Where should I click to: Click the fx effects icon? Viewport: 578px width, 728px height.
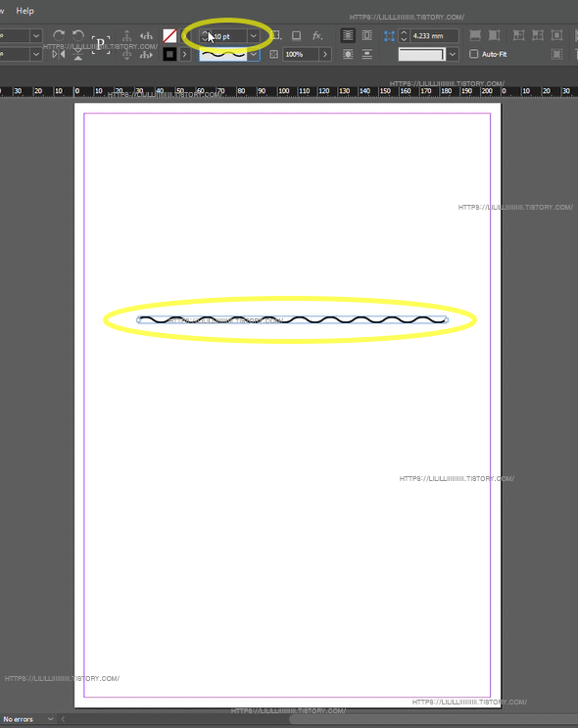click(317, 35)
